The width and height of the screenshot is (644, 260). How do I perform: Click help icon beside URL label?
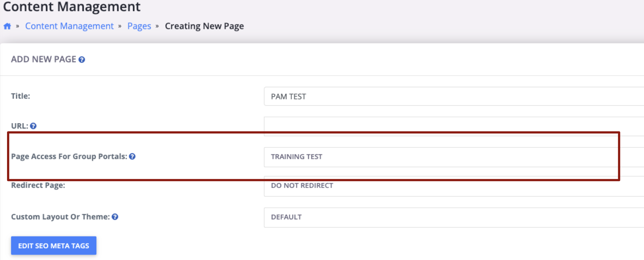coord(33,126)
